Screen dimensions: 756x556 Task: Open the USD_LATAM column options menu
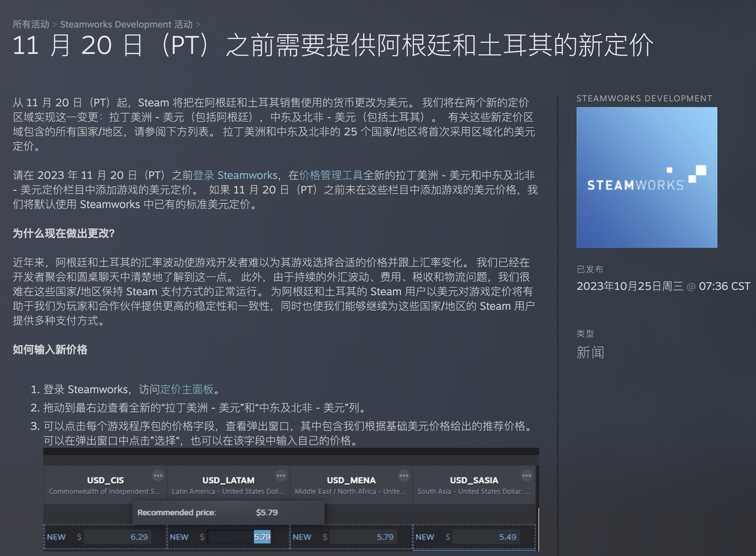point(281,475)
